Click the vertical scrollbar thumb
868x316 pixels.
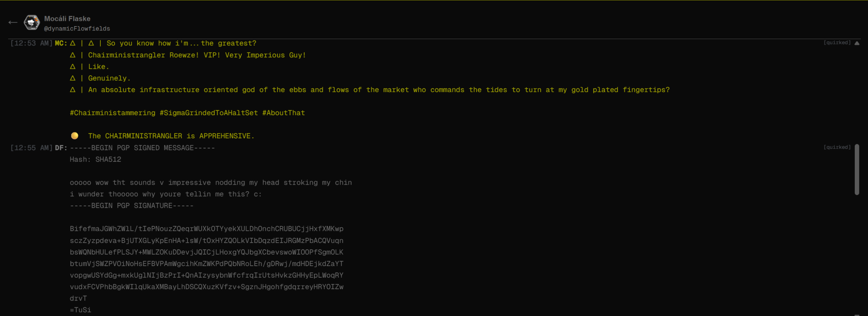click(857, 169)
